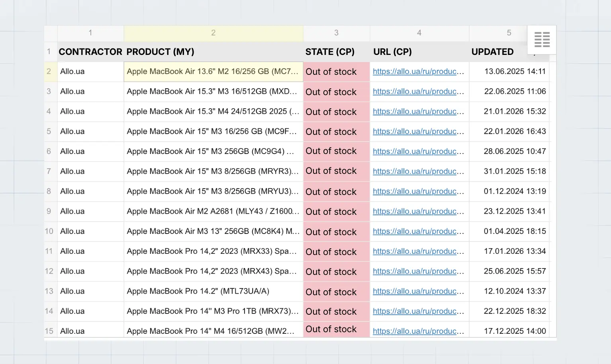
Task: Open the allo.ua link in row 3
Action: 418,91
